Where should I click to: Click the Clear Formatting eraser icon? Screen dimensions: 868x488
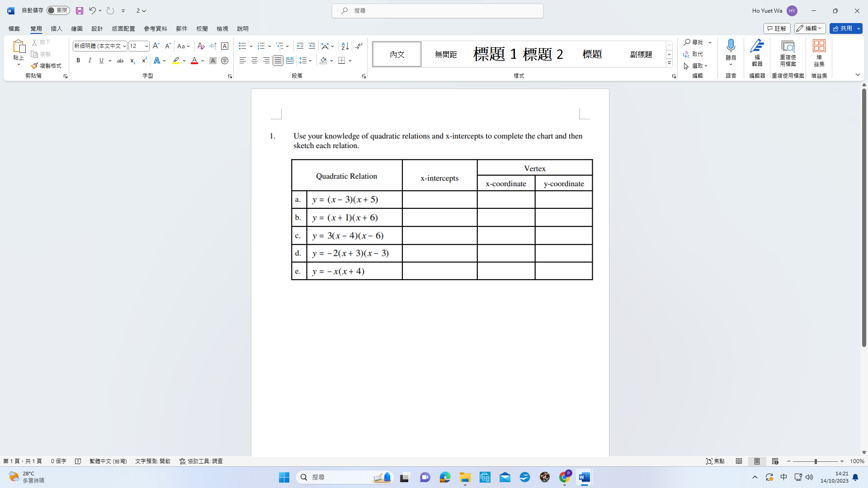pos(201,46)
